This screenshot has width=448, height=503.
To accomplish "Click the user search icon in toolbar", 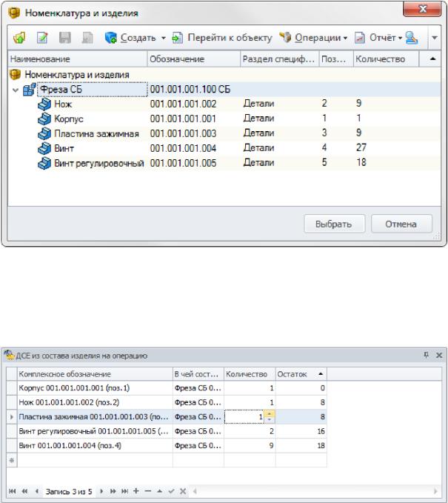I will click(x=411, y=38).
